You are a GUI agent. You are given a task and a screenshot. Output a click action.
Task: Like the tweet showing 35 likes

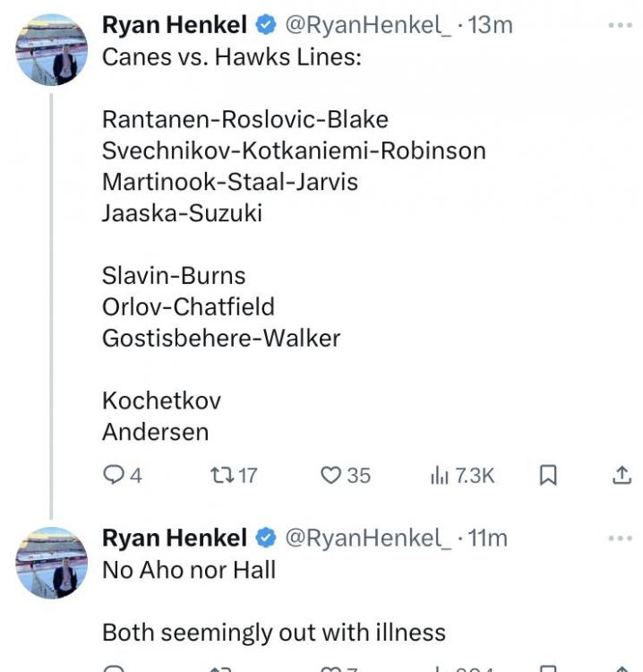(331, 475)
